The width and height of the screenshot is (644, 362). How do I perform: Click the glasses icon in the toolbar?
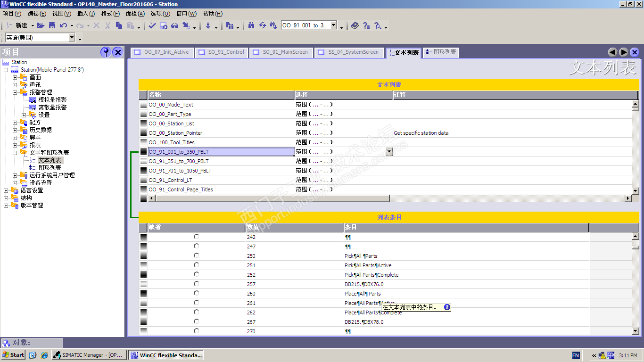[175, 25]
